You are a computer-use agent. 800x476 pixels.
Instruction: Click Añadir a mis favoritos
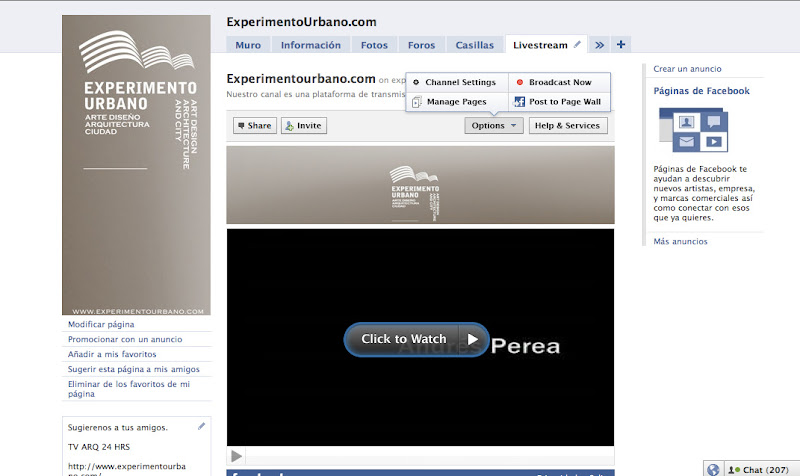[x=112, y=354]
